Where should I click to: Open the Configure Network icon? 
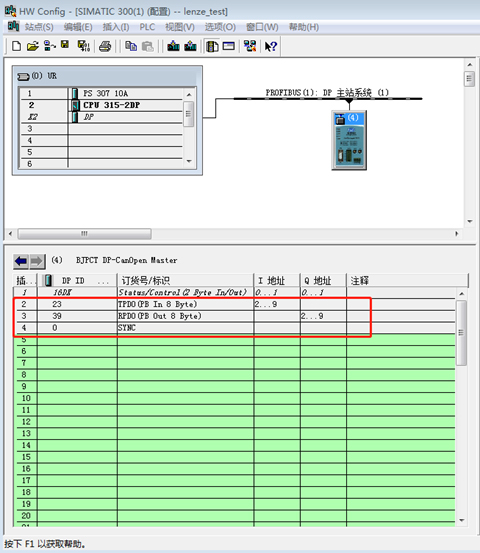pyautogui.click(x=250, y=46)
